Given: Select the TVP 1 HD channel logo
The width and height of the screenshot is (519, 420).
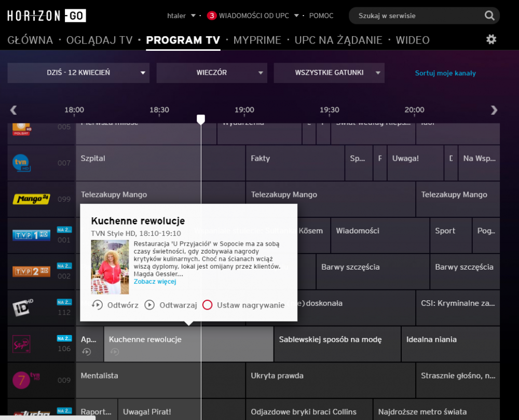Looking at the screenshot, I should (31, 235).
